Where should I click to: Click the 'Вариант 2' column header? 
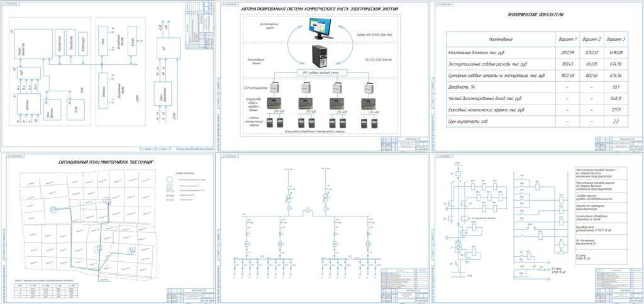click(592, 39)
